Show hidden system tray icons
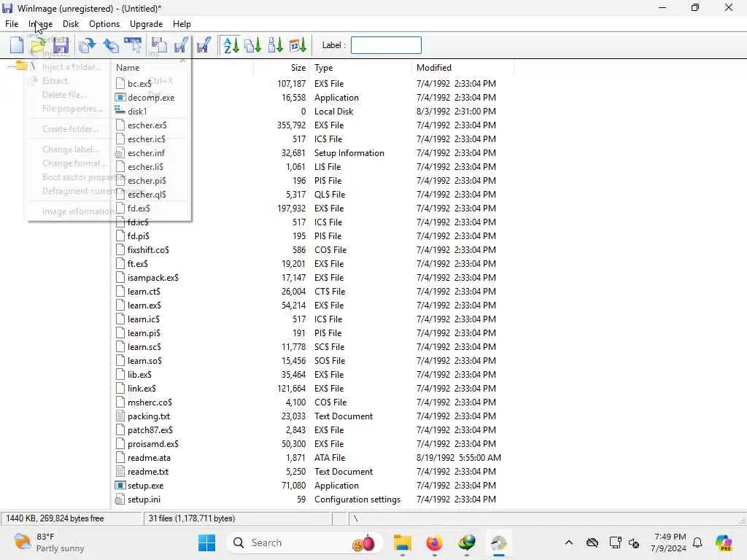The image size is (747, 560). [569, 542]
